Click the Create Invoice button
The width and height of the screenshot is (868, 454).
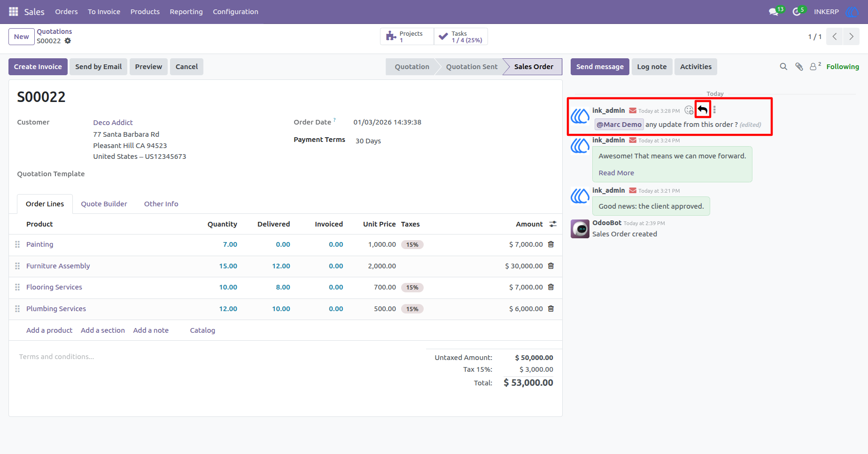point(38,67)
